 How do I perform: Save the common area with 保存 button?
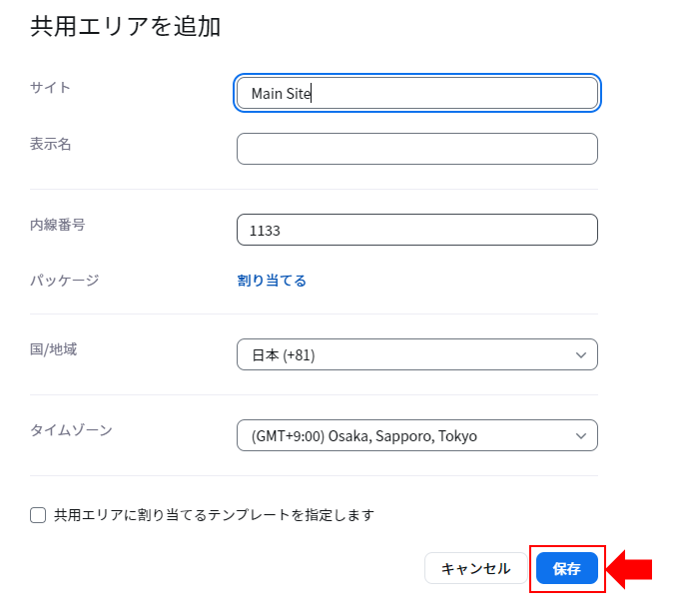coord(567,568)
